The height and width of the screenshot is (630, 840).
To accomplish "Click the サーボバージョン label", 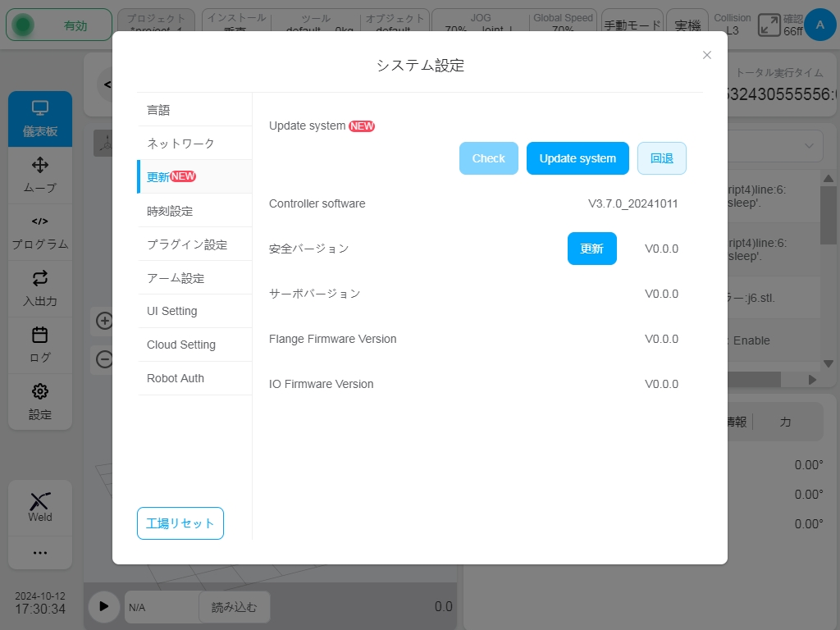I will 314,294.
